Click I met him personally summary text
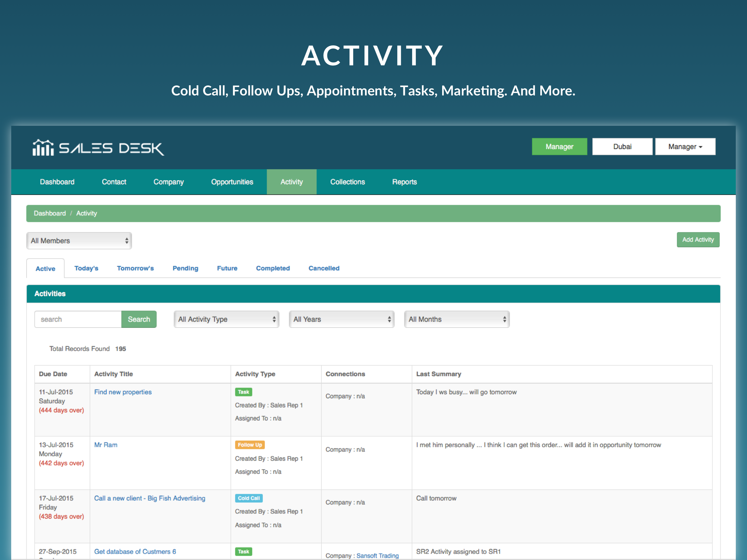The image size is (747, 560). [538, 445]
